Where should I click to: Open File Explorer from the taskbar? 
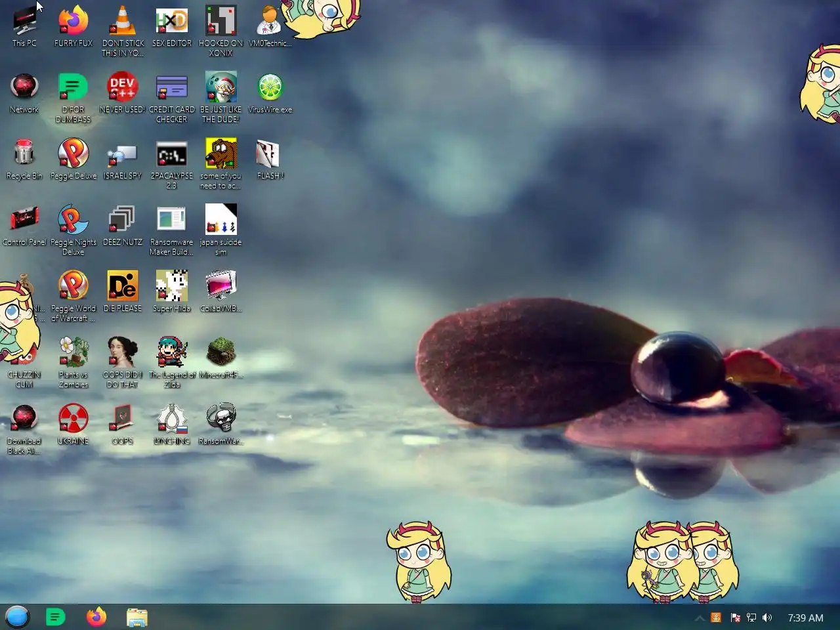point(137,618)
